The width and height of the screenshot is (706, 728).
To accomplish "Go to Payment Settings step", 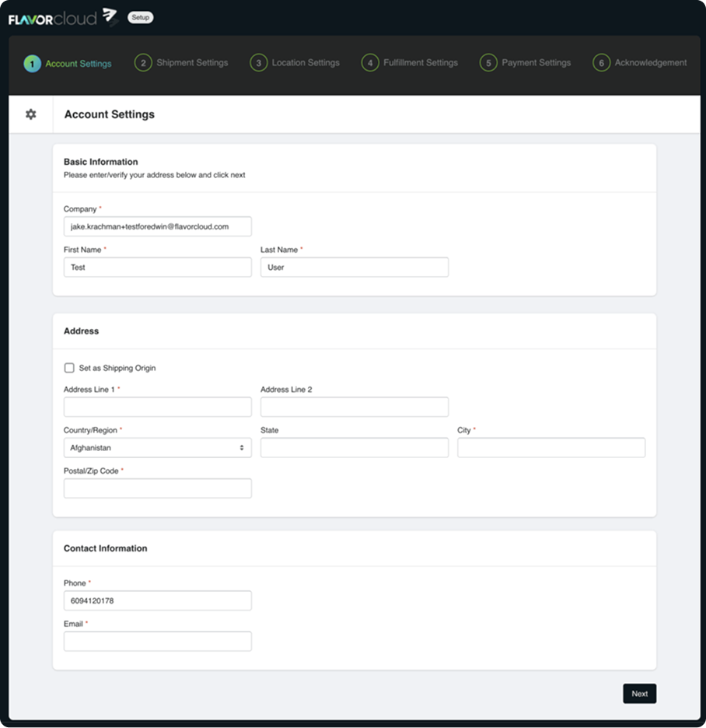I will click(x=536, y=63).
